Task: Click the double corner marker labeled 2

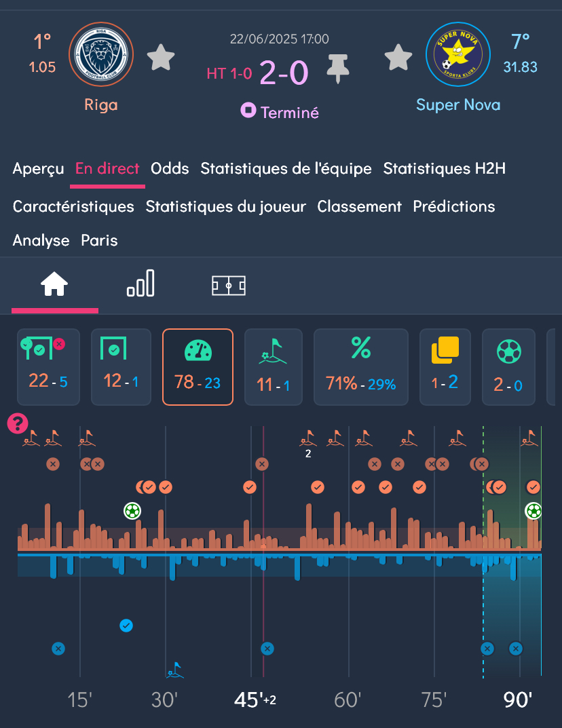Action: click(x=308, y=438)
